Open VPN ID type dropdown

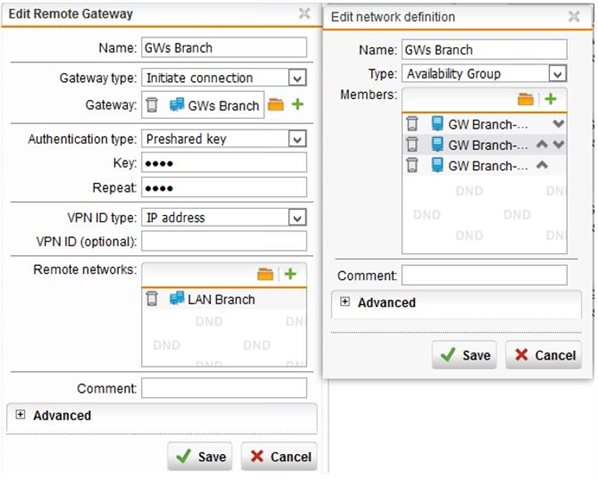[x=297, y=218]
